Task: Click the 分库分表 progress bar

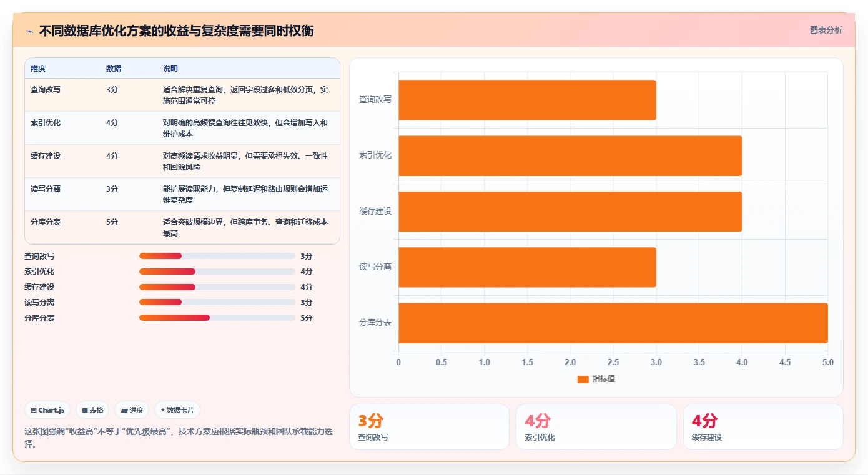Action: pos(217,318)
